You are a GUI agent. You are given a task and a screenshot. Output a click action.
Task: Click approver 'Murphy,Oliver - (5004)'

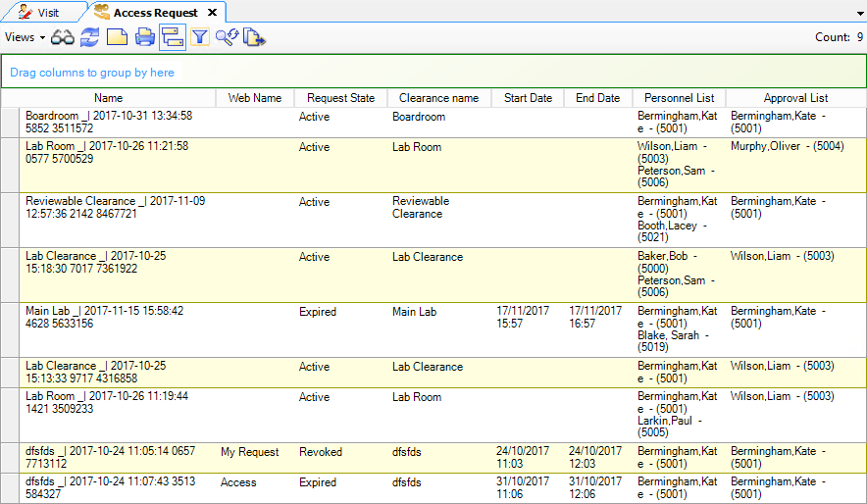(787, 146)
